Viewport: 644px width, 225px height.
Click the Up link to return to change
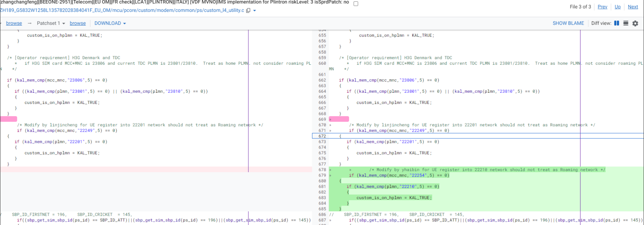[617, 6]
